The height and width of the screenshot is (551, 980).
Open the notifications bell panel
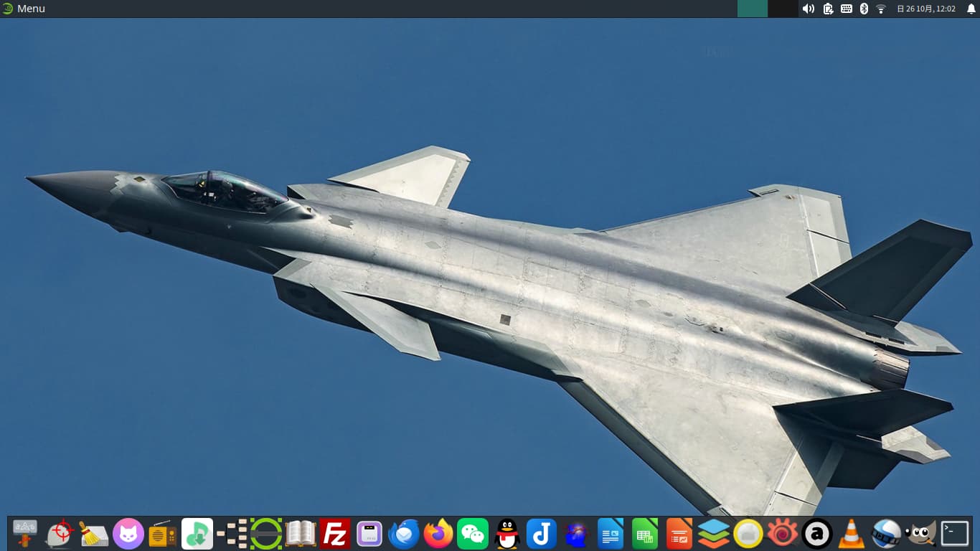tap(971, 9)
